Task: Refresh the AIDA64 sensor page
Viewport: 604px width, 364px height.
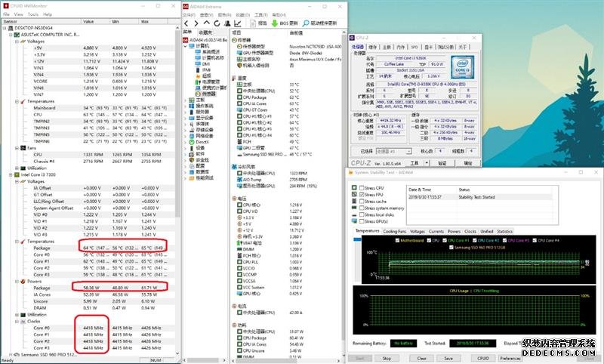Action: 217,23
